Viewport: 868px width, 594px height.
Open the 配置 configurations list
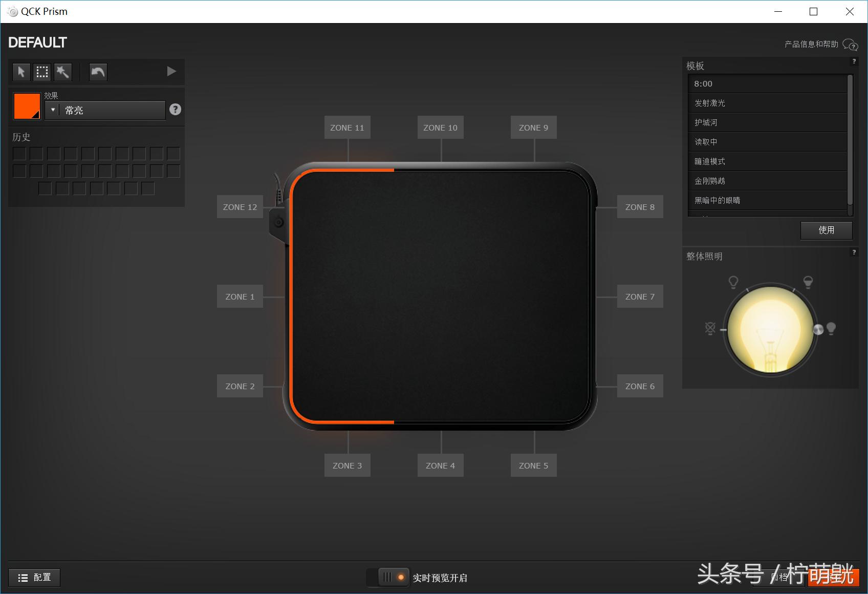point(34,578)
